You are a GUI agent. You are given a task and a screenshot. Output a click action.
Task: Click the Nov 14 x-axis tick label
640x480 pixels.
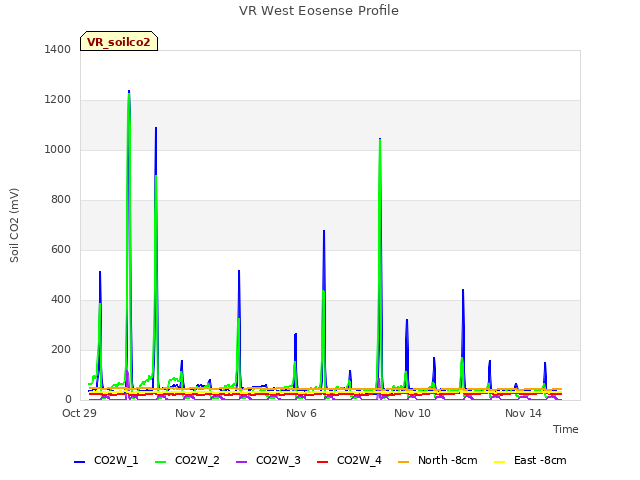[x=523, y=413]
